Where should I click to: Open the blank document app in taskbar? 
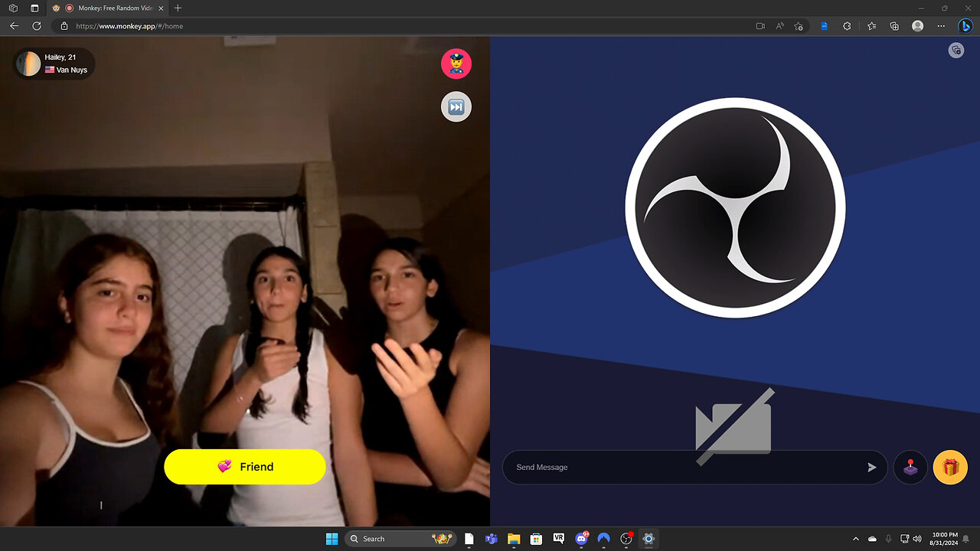[469, 539]
